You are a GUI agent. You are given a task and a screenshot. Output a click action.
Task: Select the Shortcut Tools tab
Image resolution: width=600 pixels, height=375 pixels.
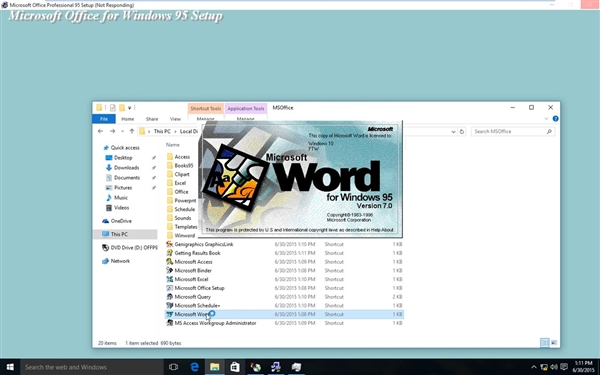tap(206, 109)
